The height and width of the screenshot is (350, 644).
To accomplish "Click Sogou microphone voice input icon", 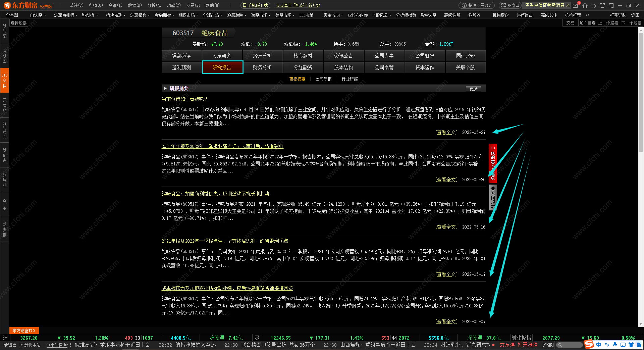I will click(615, 345).
